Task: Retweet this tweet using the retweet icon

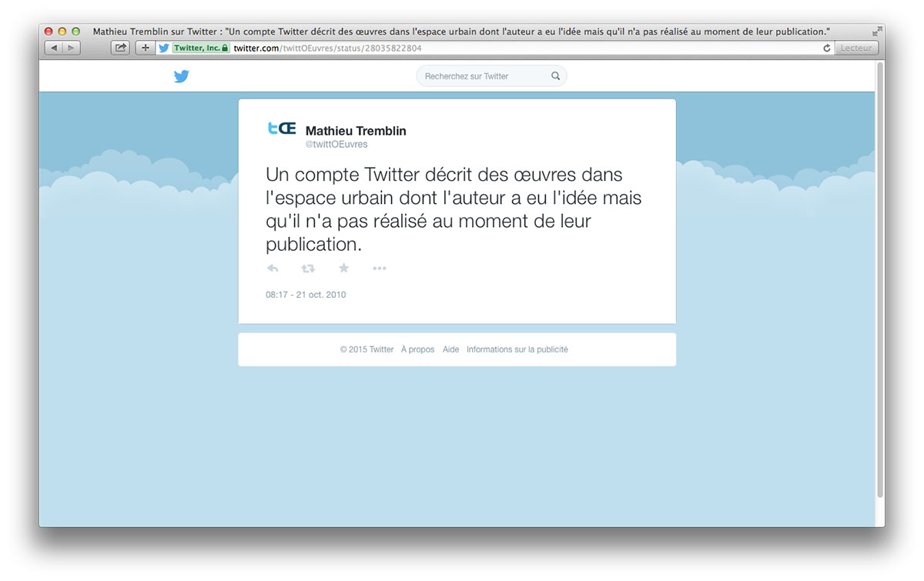Action: tap(308, 269)
